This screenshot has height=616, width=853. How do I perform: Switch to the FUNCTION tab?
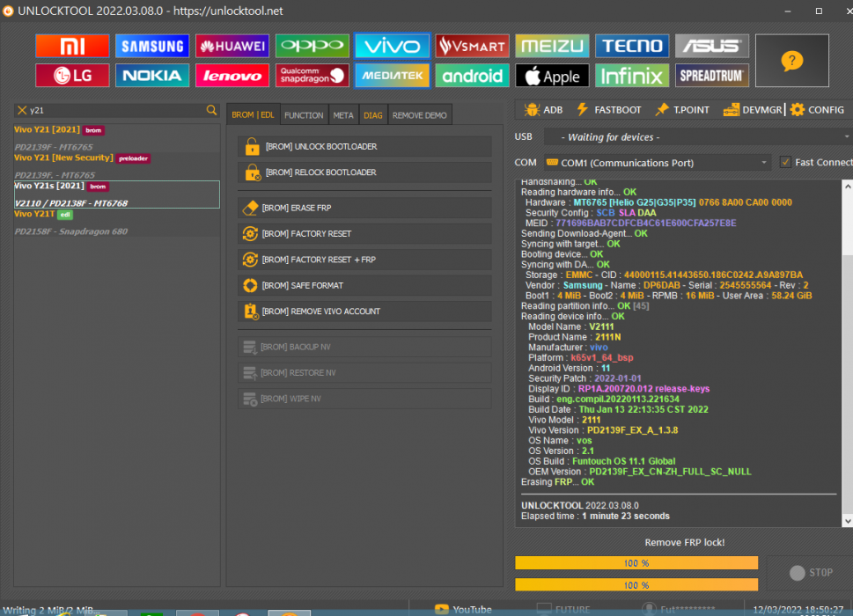(304, 115)
